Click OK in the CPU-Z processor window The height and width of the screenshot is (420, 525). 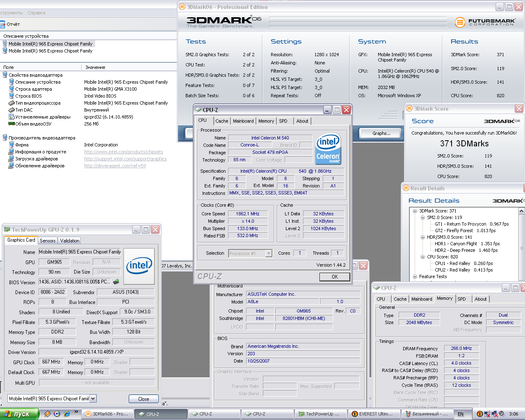pos(335,277)
